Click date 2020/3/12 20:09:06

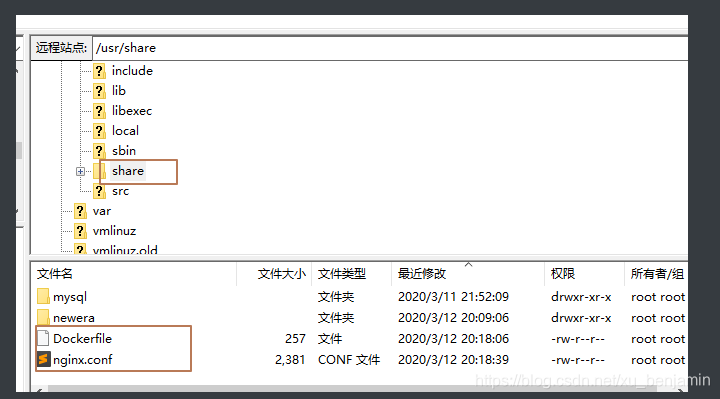click(453, 318)
